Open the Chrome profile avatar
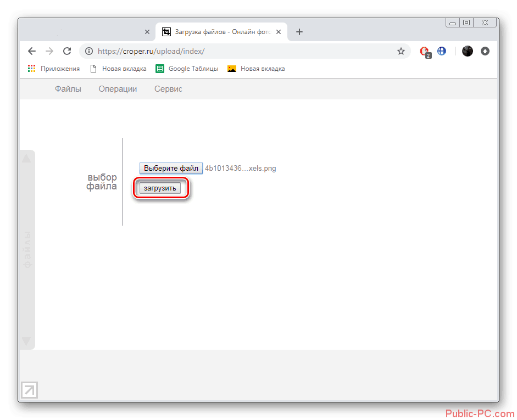 pyautogui.click(x=467, y=51)
